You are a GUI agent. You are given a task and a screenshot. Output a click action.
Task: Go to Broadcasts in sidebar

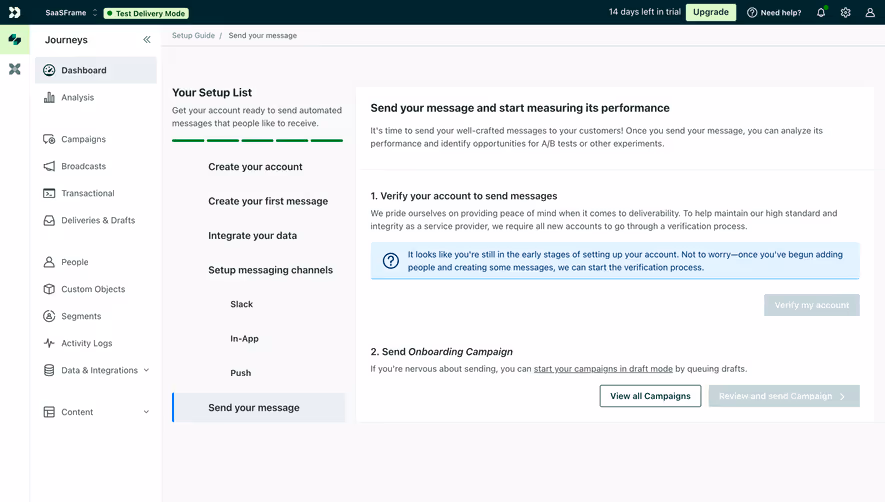point(96,166)
